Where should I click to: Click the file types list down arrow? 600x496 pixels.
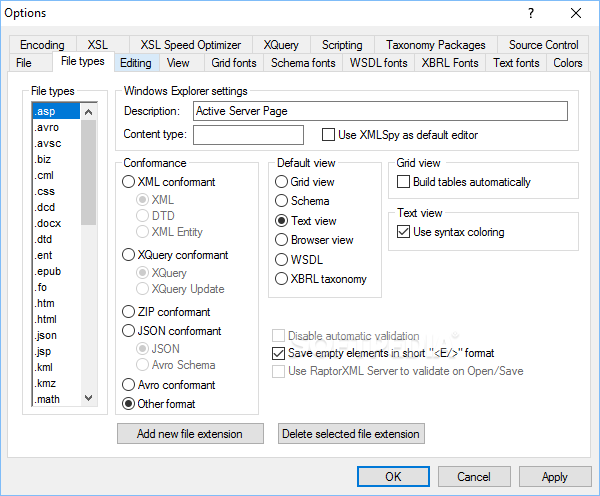click(x=88, y=398)
